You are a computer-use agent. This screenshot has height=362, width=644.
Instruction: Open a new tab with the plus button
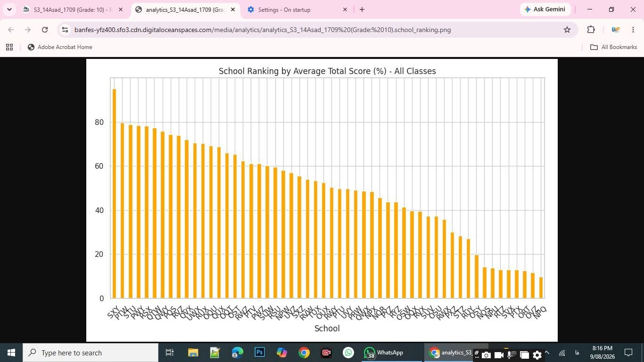click(362, 9)
